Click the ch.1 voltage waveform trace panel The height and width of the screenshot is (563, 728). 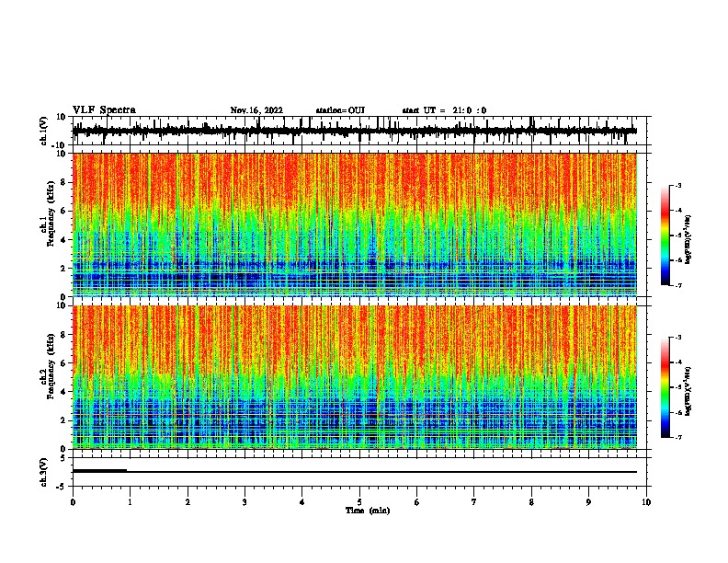click(359, 131)
